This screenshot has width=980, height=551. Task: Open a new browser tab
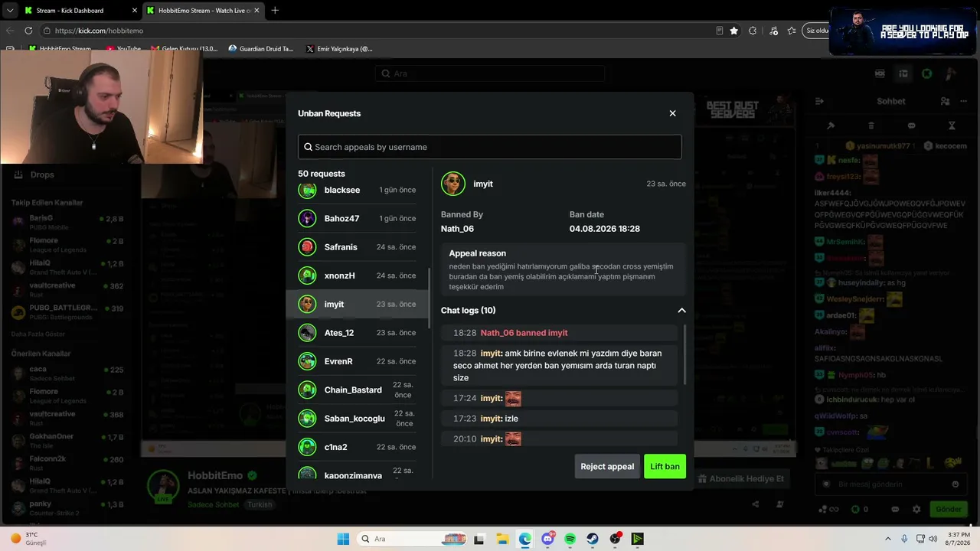(x=275, y=11)
